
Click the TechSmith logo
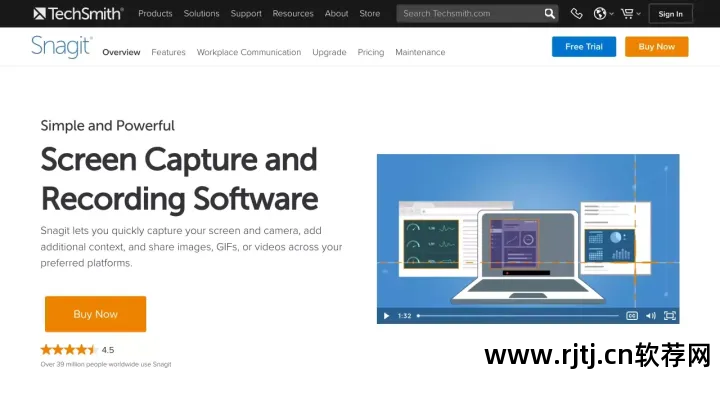pos(78,14)
